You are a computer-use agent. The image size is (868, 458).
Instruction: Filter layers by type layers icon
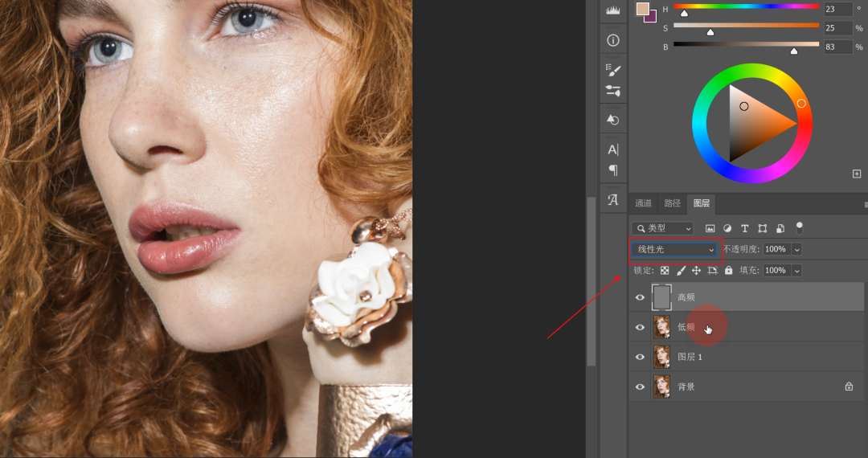click(x=744, y=228)
